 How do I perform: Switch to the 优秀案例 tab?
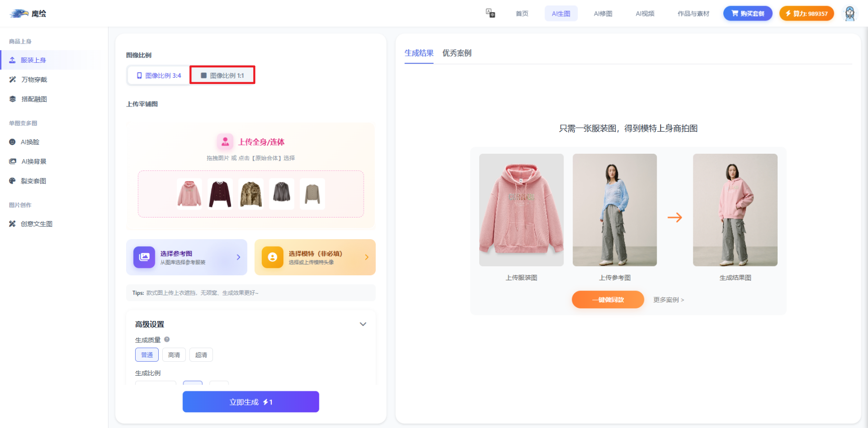click(x=457, y=53)
